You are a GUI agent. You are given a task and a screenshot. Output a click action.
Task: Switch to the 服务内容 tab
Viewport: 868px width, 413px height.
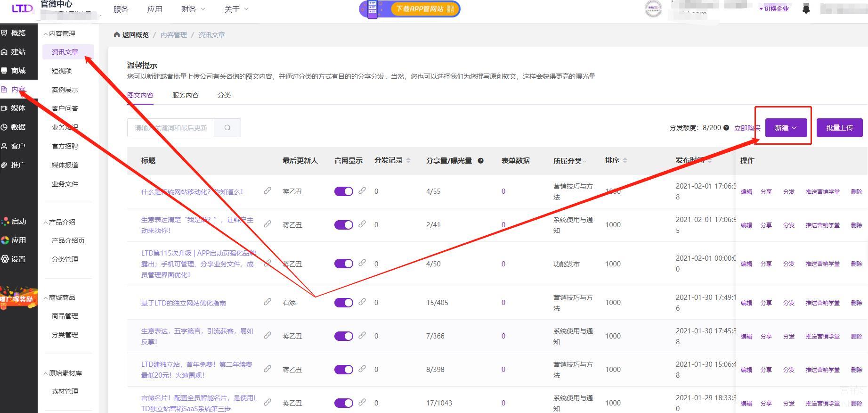(185, 95)
